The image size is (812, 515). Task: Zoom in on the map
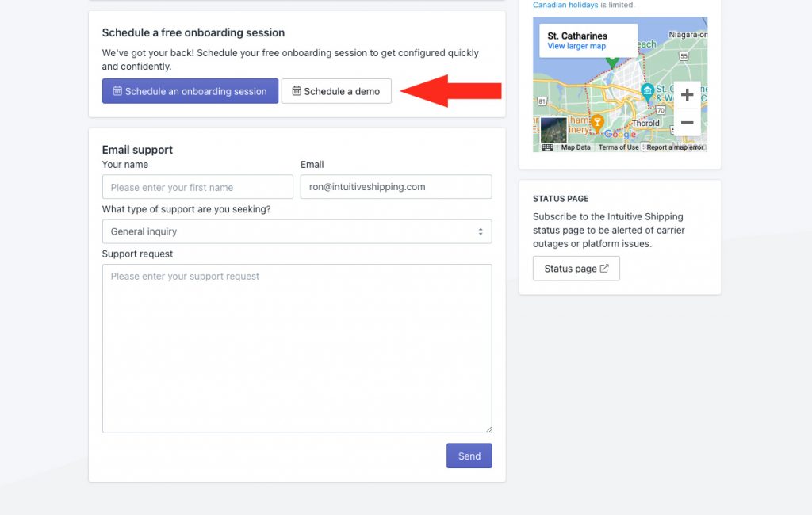tap(687, 95)
